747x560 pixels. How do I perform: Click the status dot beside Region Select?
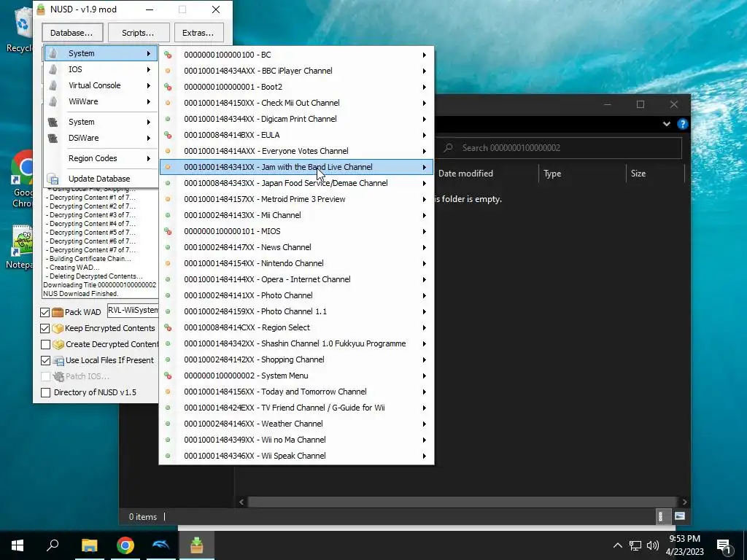[x=168, y=327]
